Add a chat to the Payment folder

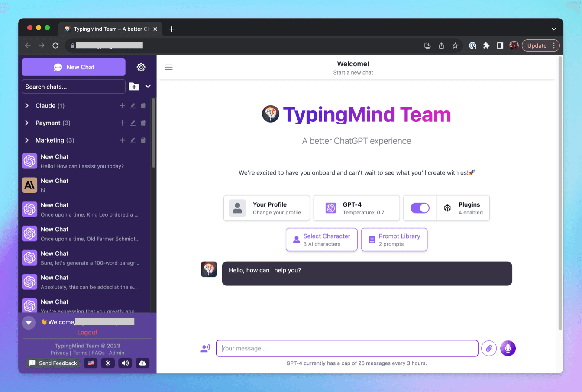point(122,123)
